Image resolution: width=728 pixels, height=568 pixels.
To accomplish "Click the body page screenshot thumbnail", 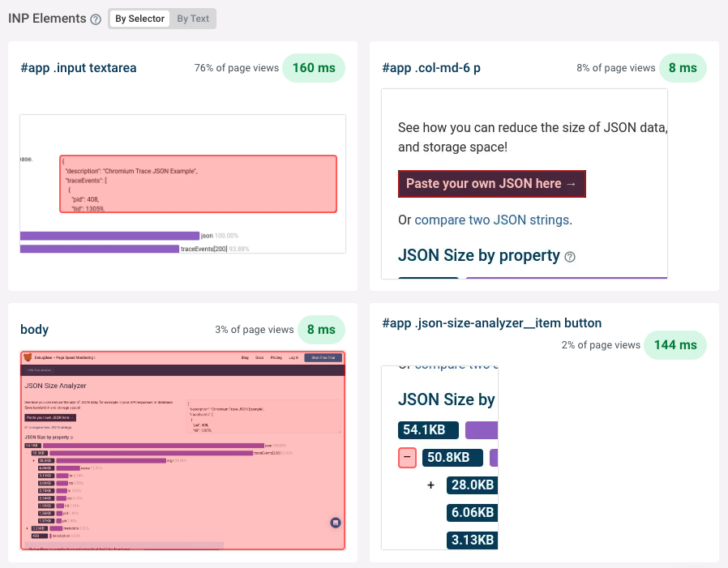I will (x=183, y=451).
